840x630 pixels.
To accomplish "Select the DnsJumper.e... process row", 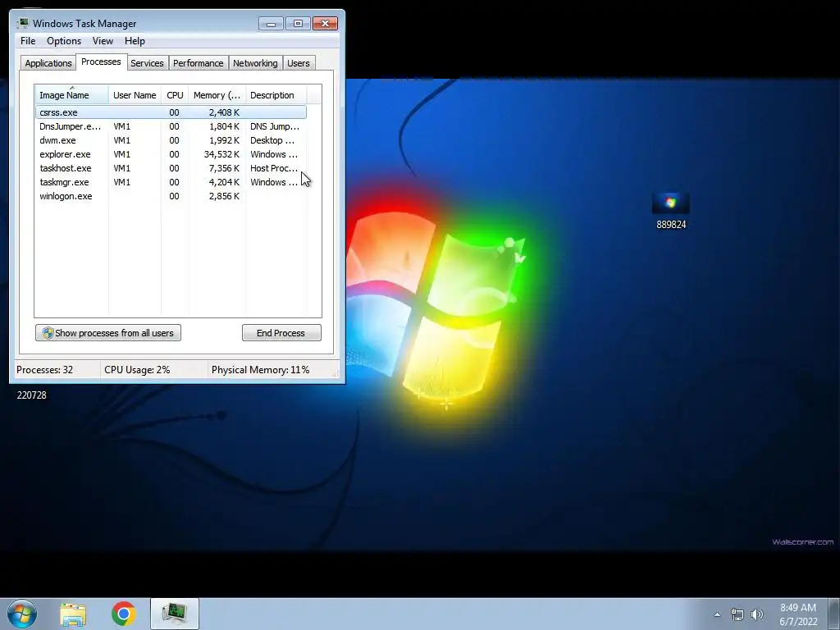I will tap(171, 126).
